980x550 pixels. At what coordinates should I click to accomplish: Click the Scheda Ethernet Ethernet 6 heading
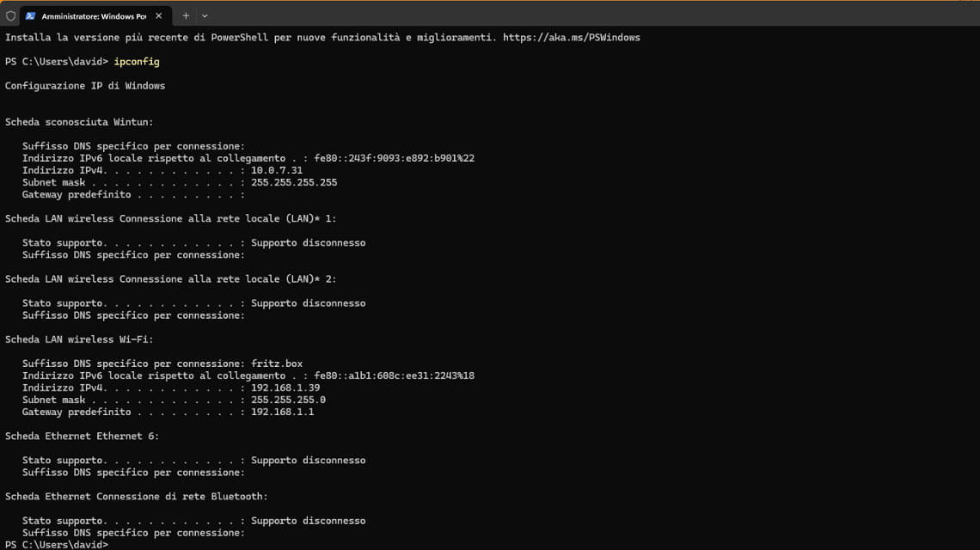coord(82,437)
